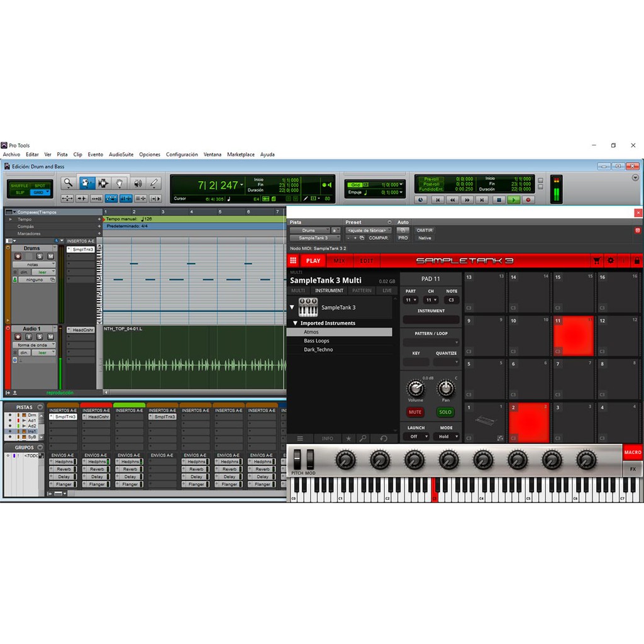Activate the Scrubber speaker tool
Image resolution: width=644 pixels, height=644 pixels.
138,183
